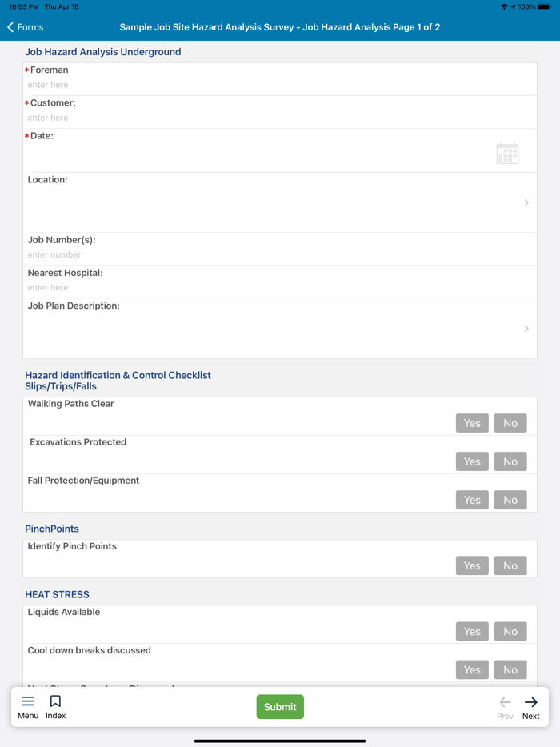Open the Index bookmark icon
560x747 pixels.
[55, 701]
